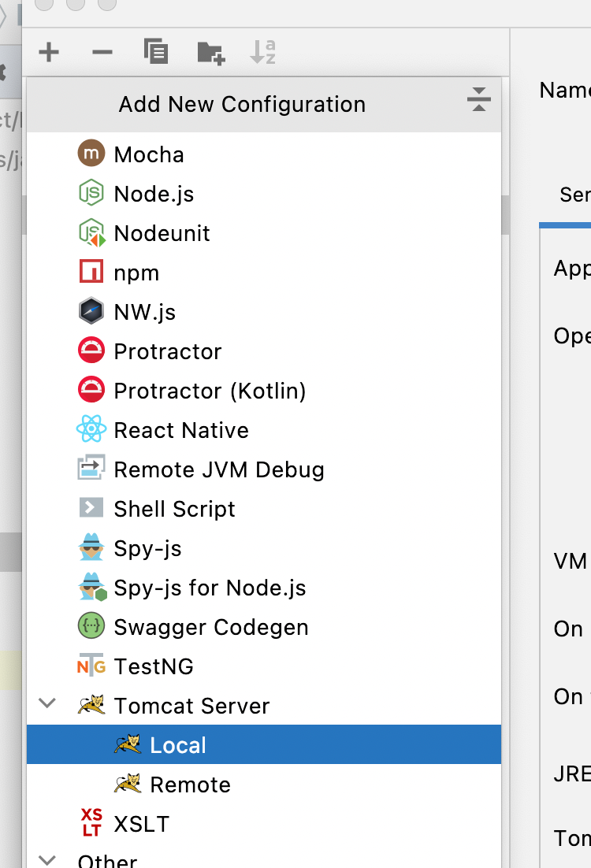
Task: Select the Local Tomcat icon
Action: pyautogui.click(x=128, y=744)
